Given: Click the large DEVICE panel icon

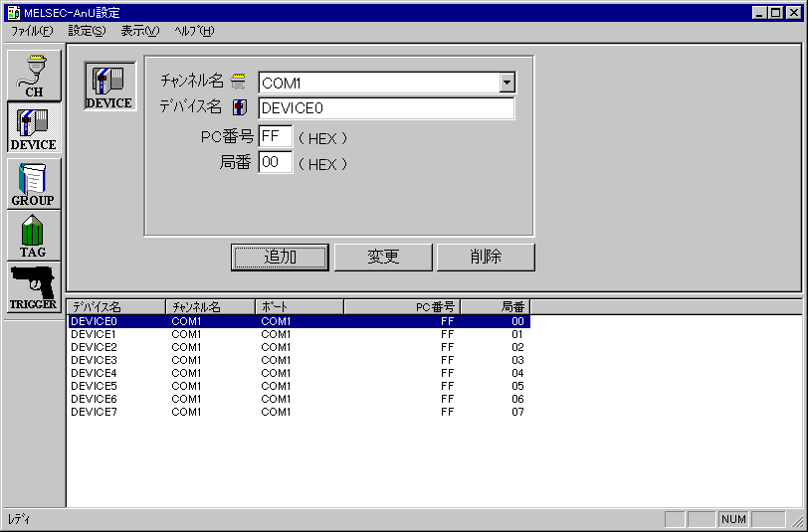Looking at the screenshot, I should click(x=109, y=86).
